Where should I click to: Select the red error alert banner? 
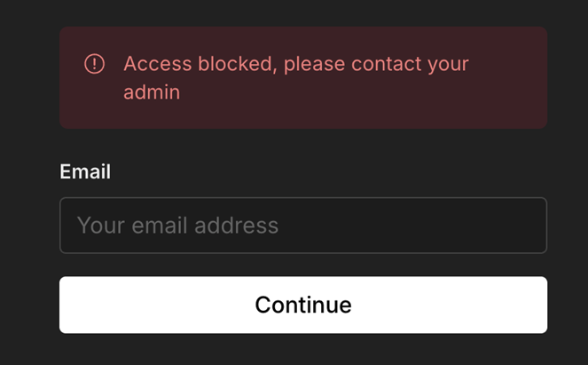click(302, 77)
